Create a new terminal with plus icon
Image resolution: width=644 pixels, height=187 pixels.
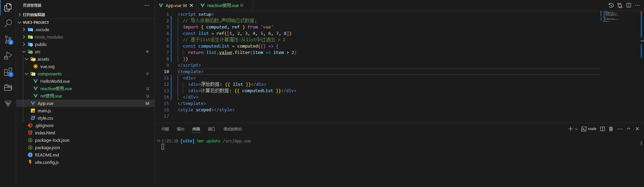[x=570, y=129]
